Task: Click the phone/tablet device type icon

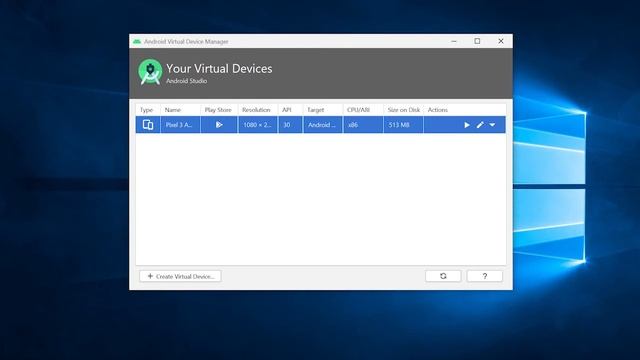Action: tap(148, 125)
